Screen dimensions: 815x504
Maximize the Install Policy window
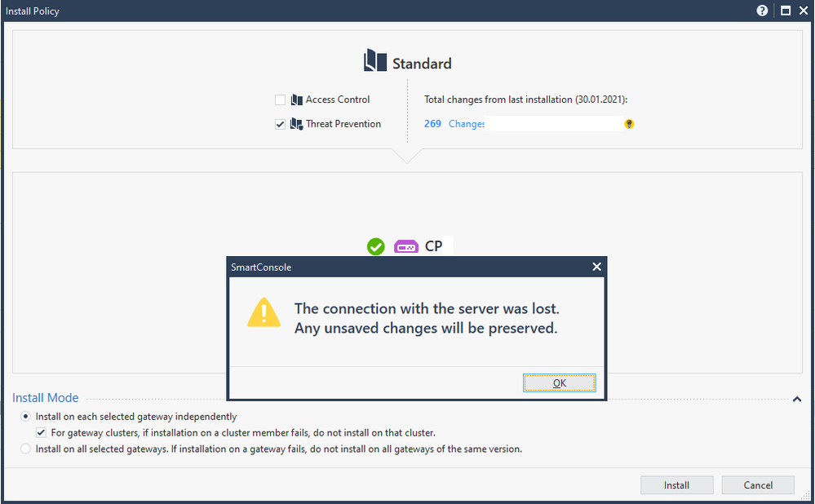(786, 11)
